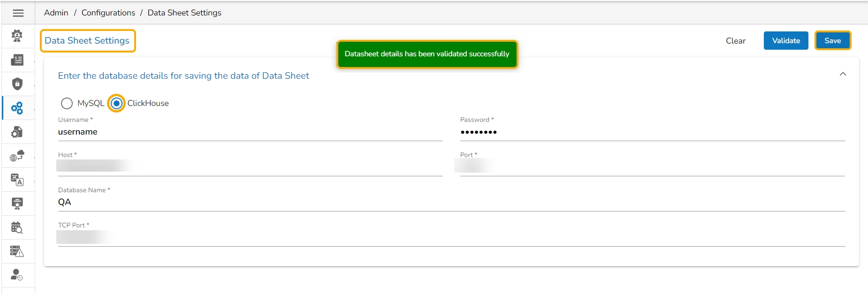Go to Admin in the breadcrumb
This screenshot has height=294, width=868.
[x=56, y=13]
